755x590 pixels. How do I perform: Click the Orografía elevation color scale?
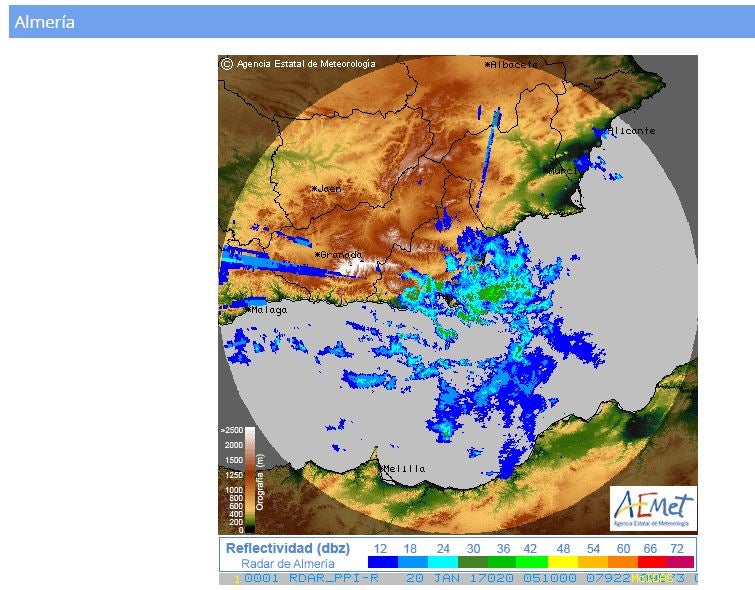click(251, 480)
